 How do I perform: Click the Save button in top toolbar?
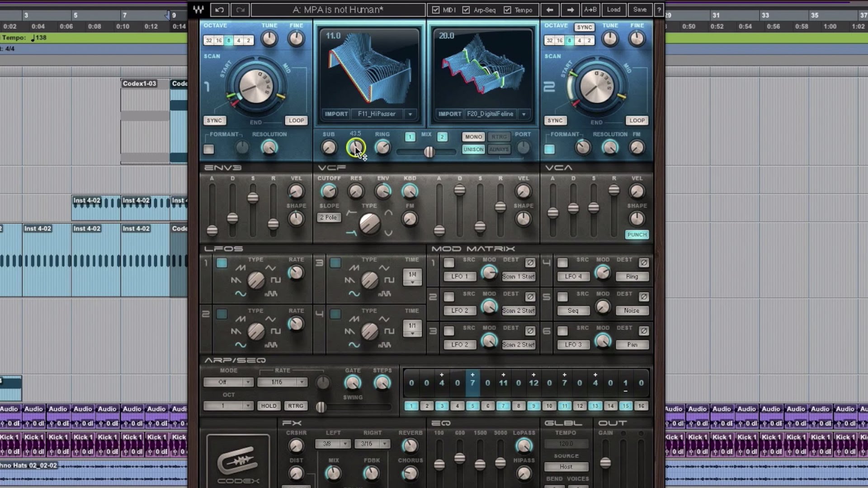[640, 9]
